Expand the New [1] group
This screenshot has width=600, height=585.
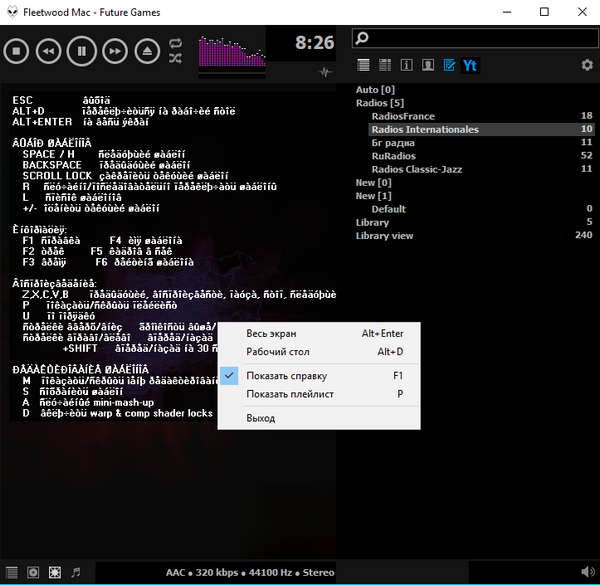click(375, 196)
